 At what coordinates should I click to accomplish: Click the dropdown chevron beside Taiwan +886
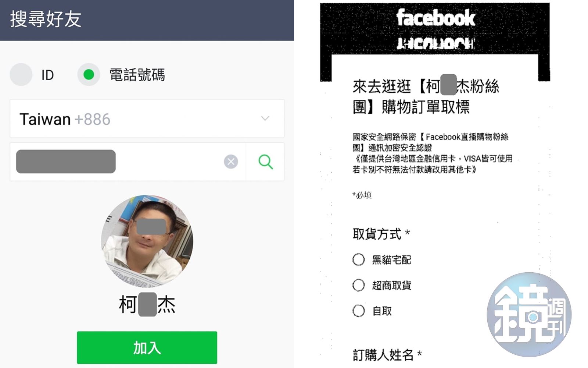click(265, 118)
